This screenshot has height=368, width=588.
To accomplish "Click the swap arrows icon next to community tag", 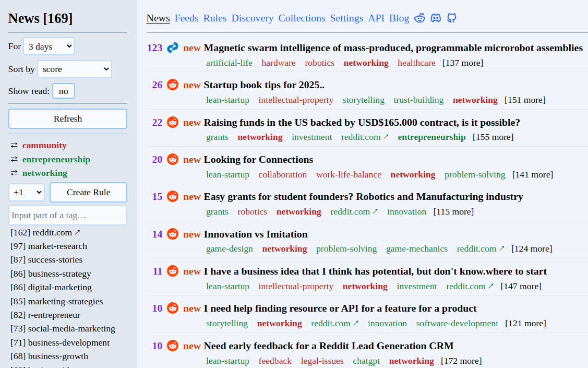I will tap(14, 146).
